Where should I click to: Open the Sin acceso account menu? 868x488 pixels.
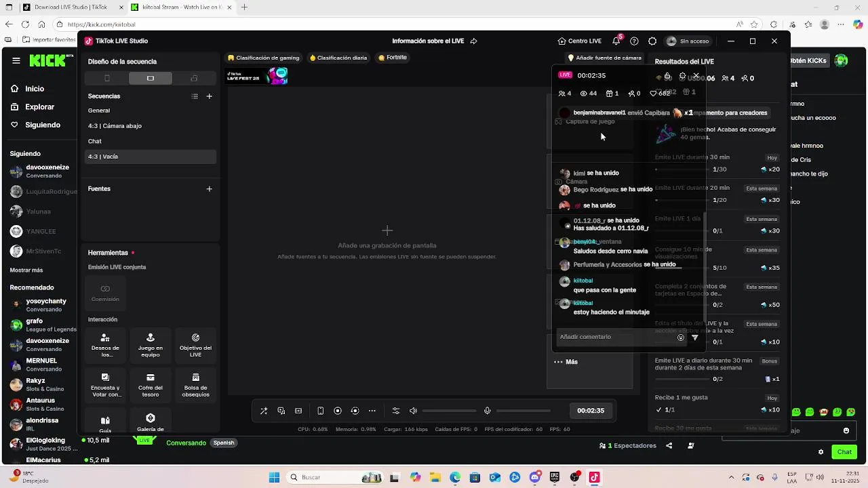[x=688, y=41]
